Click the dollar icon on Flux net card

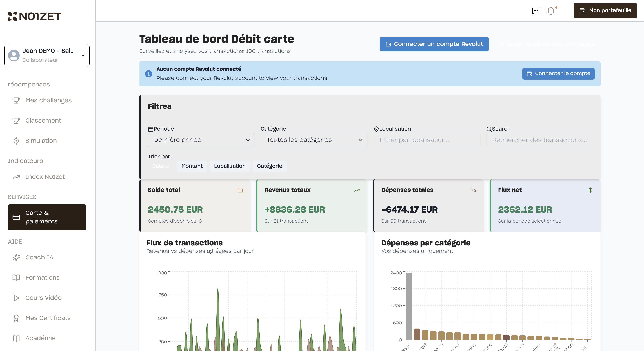pyautogui.click(x=590, y=190)
